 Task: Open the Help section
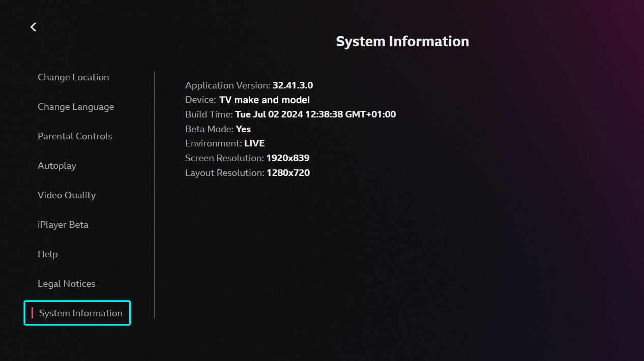click(x=47, y=254)
